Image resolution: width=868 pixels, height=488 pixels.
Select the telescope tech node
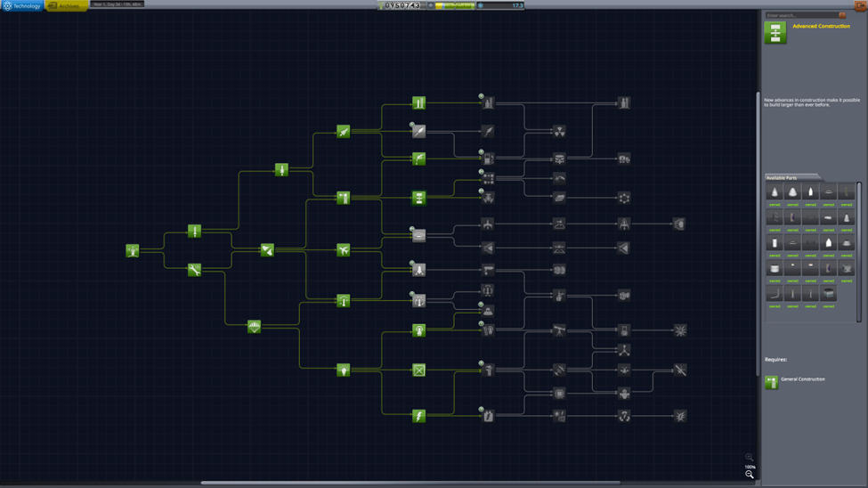point(560,330)
